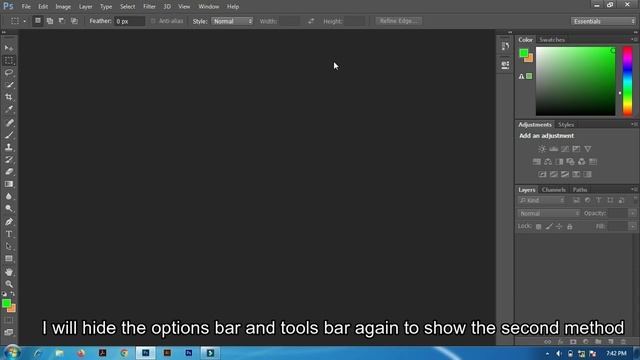Select the Eraser tool
Image resolution: width=640 pixels, height=360 pixels.
point(9,172)
